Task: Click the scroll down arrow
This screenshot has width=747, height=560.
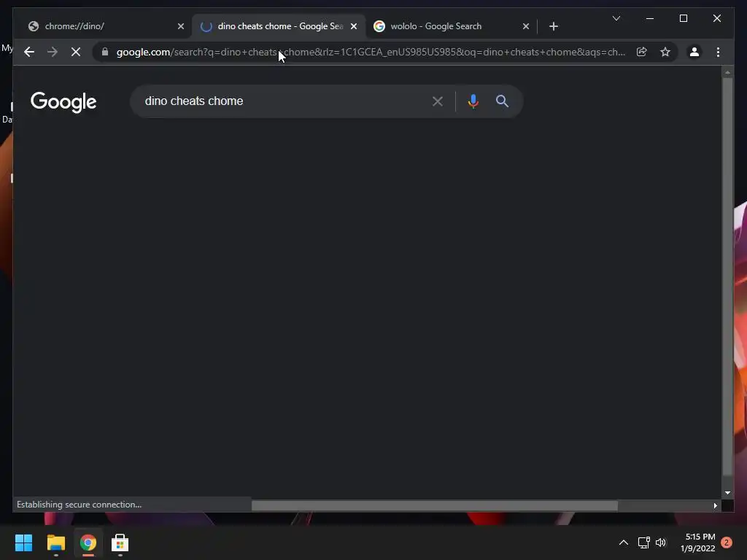Action: click(727, 493)
